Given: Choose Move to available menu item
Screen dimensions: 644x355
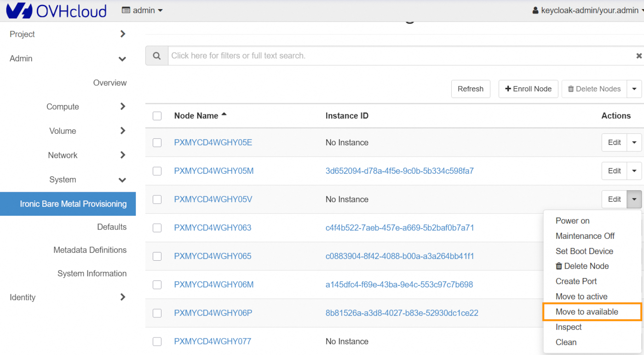Looking at the screenshot, I should [x=586, y=312].
